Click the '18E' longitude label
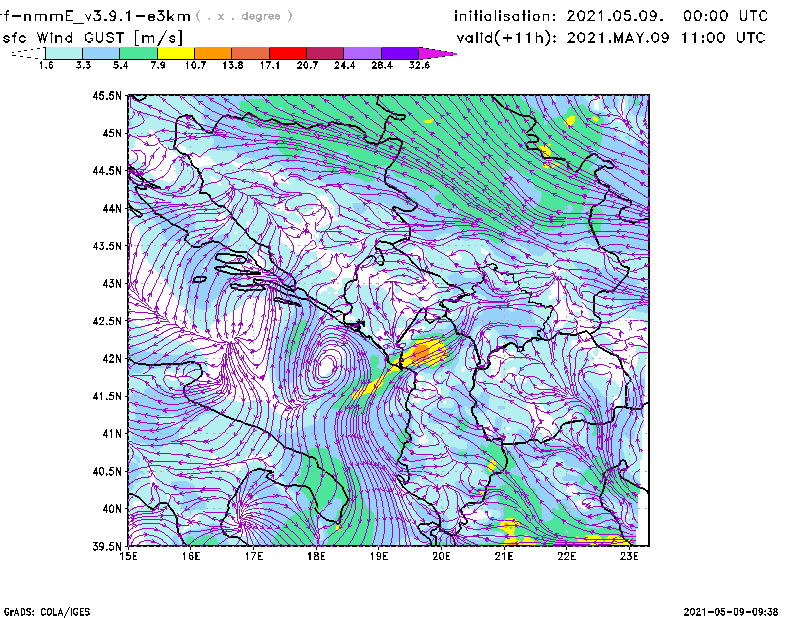This screenshot has height=618, width=800. pos(316,556)
